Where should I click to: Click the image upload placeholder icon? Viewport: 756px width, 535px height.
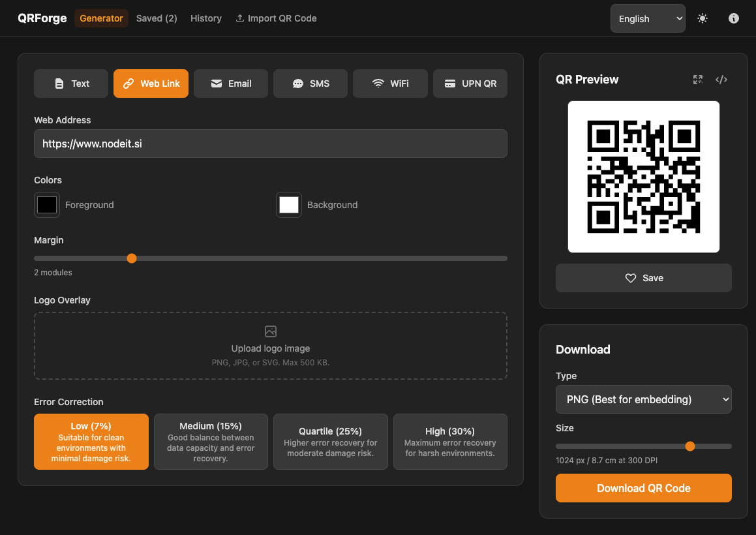pyautogui.click(x=271, y=333)
